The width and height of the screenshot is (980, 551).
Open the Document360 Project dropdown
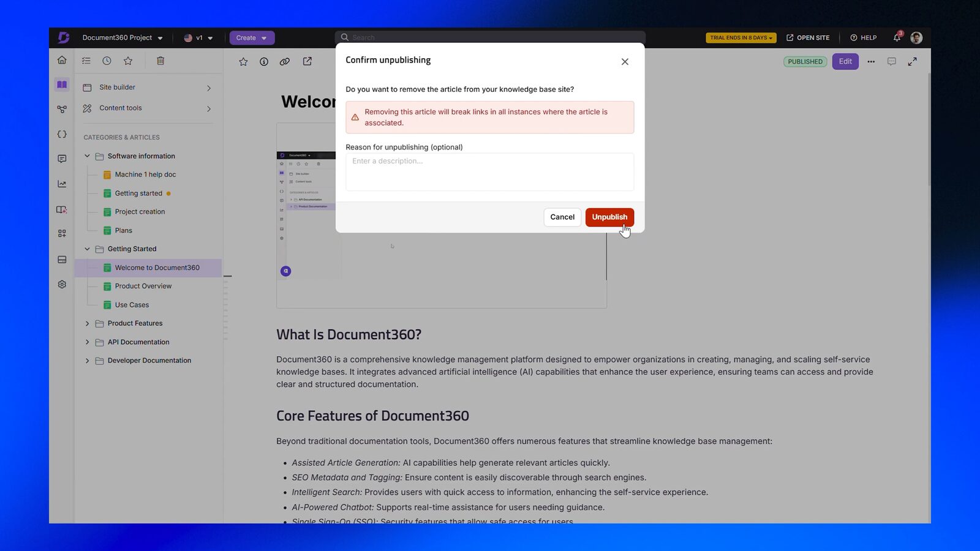coord(123,37)
